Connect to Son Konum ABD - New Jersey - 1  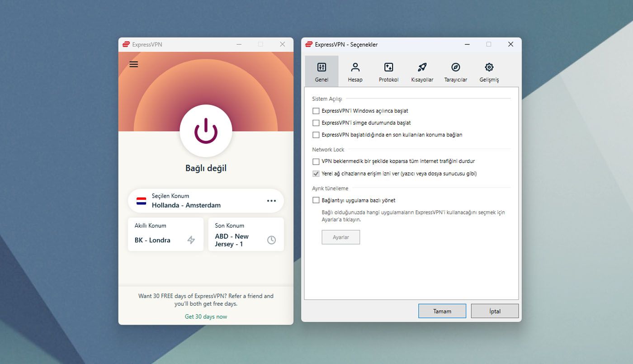pos(246,234)
